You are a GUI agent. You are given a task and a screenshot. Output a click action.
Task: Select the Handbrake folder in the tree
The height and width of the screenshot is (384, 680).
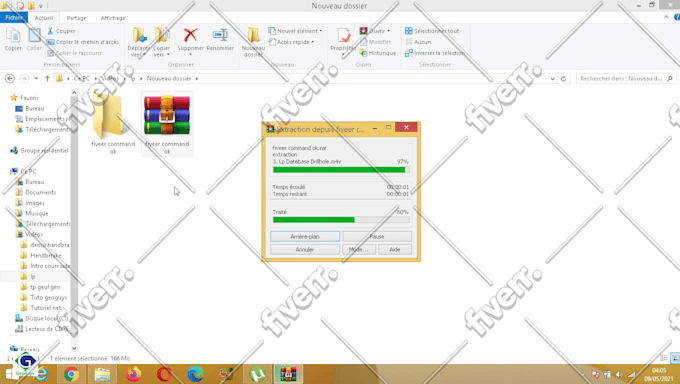[41, 255]
